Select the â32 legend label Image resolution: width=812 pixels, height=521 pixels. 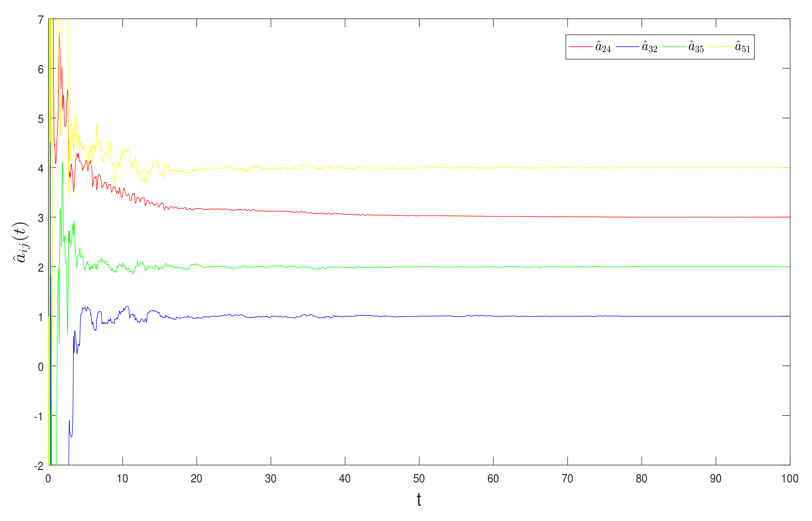[x=649, y=47]
